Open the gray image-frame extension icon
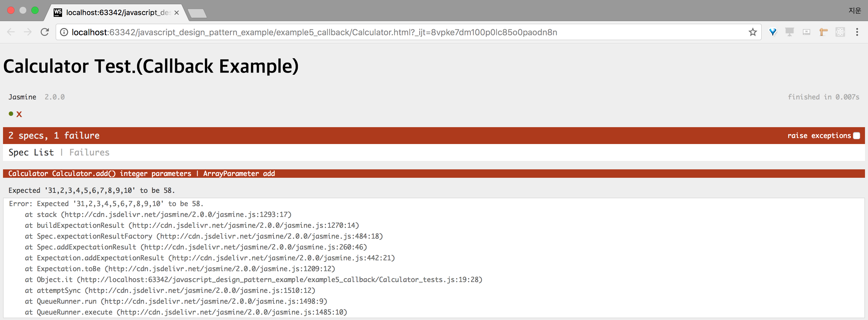 point(806,32)
